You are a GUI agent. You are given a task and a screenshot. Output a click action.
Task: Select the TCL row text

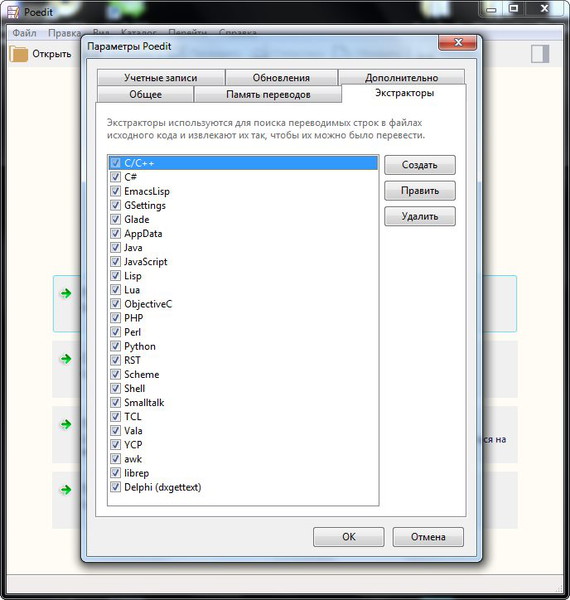coord(133,416)
